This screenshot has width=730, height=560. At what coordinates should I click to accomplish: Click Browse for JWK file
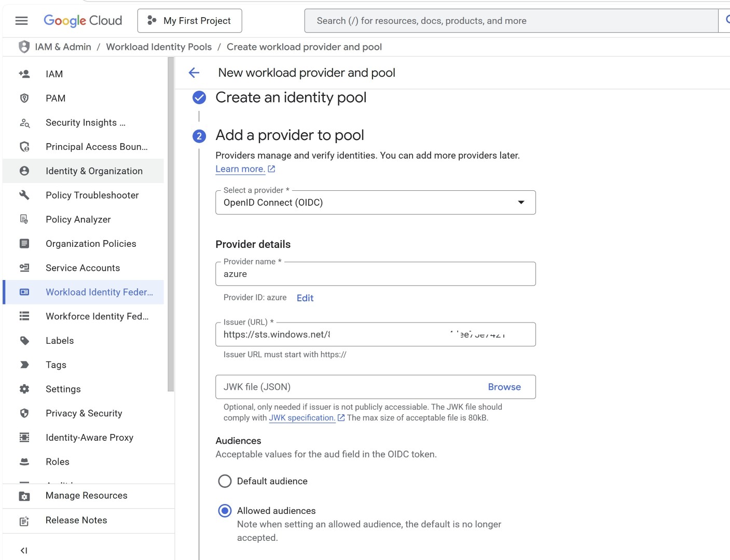coord(504,387)
